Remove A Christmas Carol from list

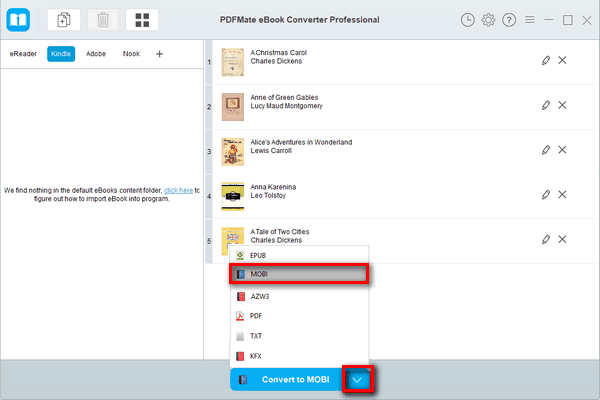562,60
